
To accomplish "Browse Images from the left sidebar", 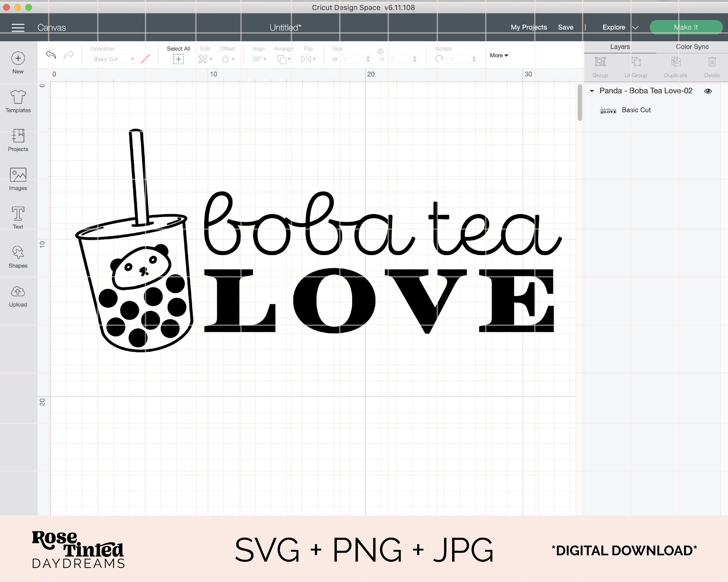I will coord(18,179).
